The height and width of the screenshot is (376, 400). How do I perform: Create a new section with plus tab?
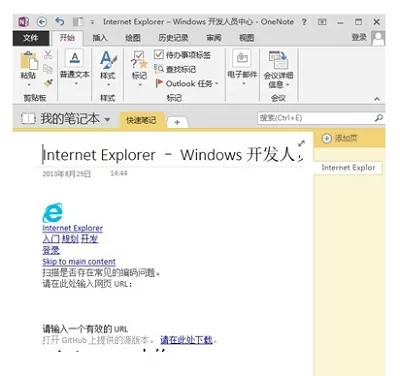coord(177,122)
